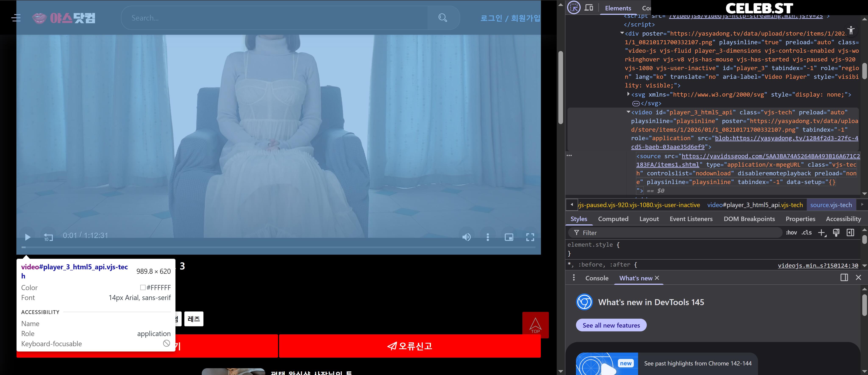Viewport: 868px width, 375px height.
Task: Click the 레즈 tag button
Action: [194, 319]
